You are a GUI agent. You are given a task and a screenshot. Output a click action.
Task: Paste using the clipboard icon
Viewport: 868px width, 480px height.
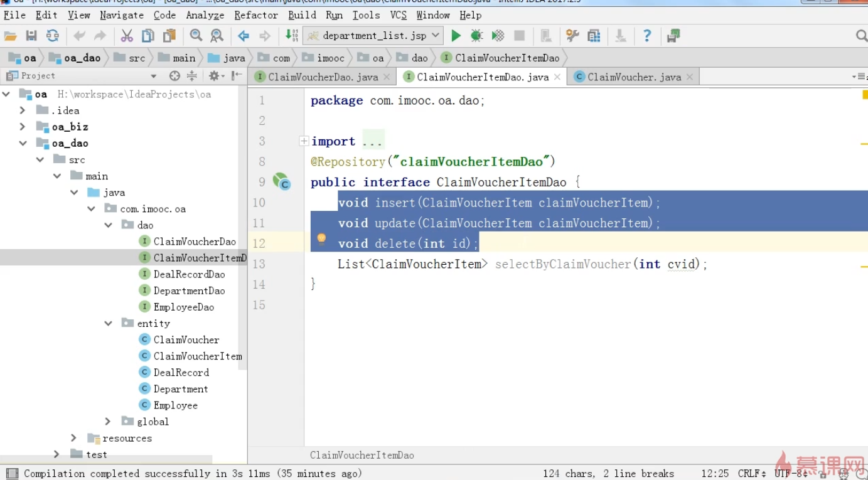pyautogui.click(x=169, y=36)
